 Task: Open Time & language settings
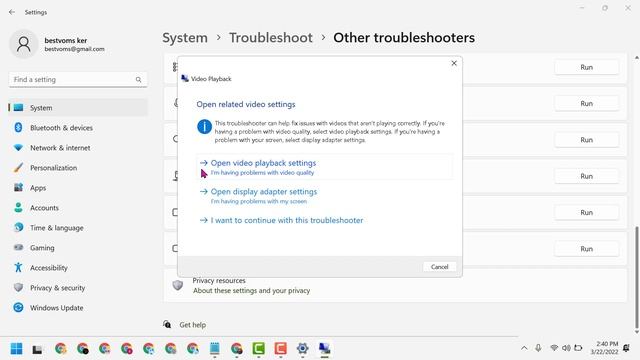(78, 228)
